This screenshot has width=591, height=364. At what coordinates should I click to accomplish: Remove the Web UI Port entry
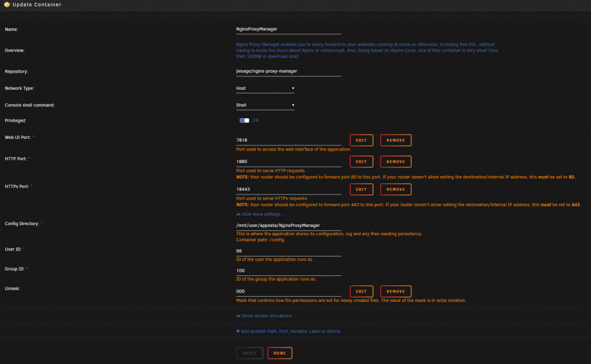coord(396,140)
